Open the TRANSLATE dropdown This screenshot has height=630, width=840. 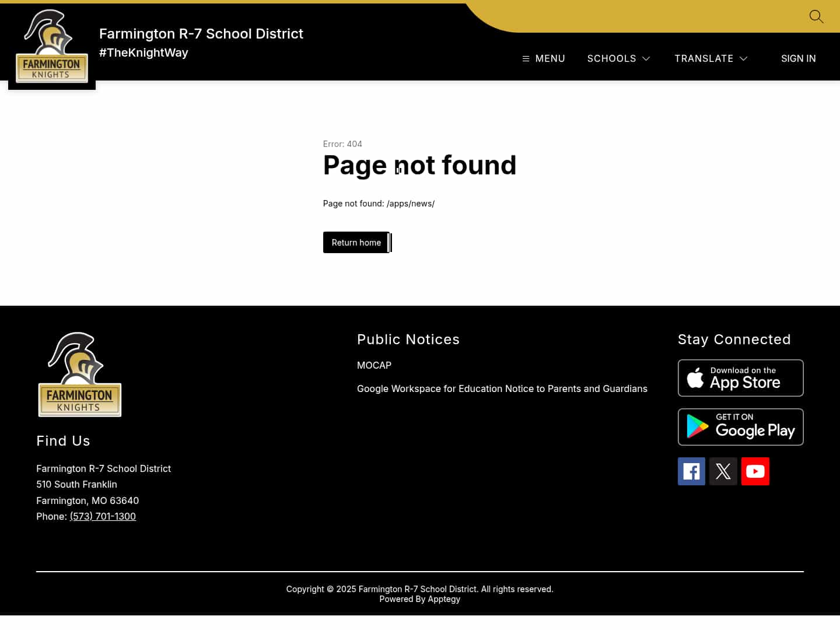[704, 58]
